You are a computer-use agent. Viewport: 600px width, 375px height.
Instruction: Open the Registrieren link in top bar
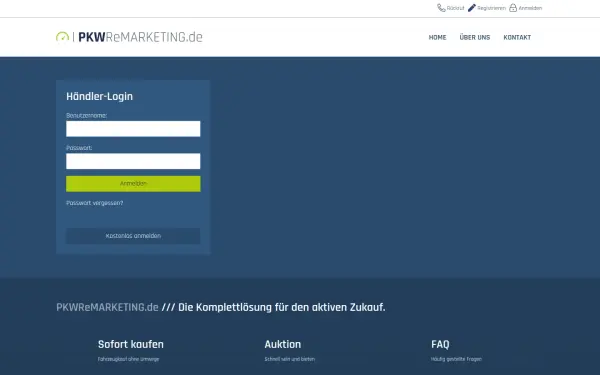(x=491, y=8)
